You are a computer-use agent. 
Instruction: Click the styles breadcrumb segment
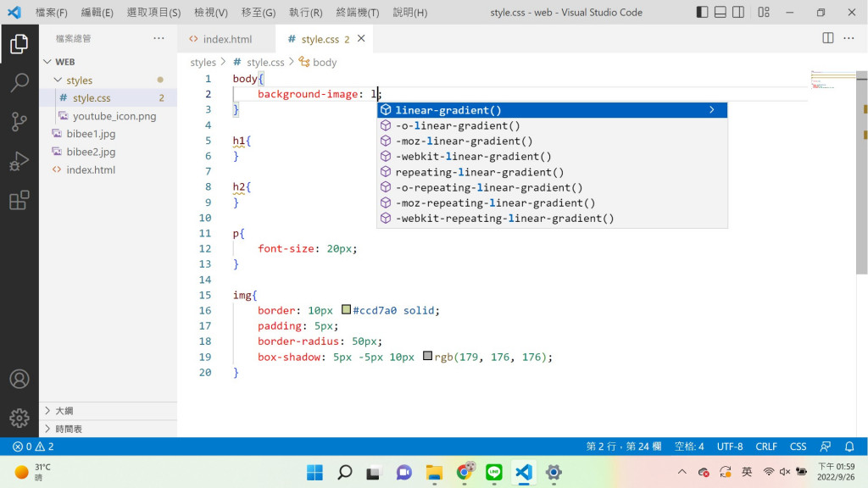click(x=203, y=63)
